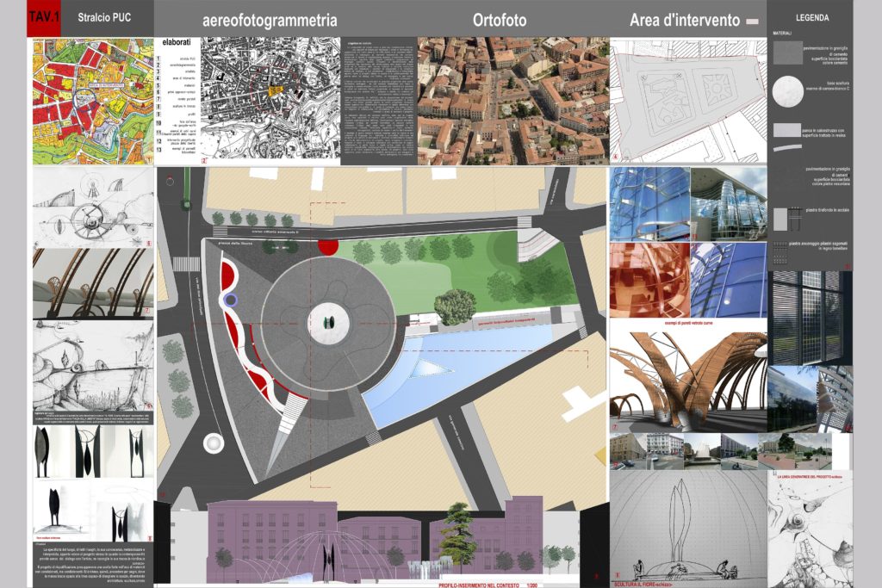Click the fountain street photo in strip
Viewport: 882px width, 588px height.
[x=702, y=451]
